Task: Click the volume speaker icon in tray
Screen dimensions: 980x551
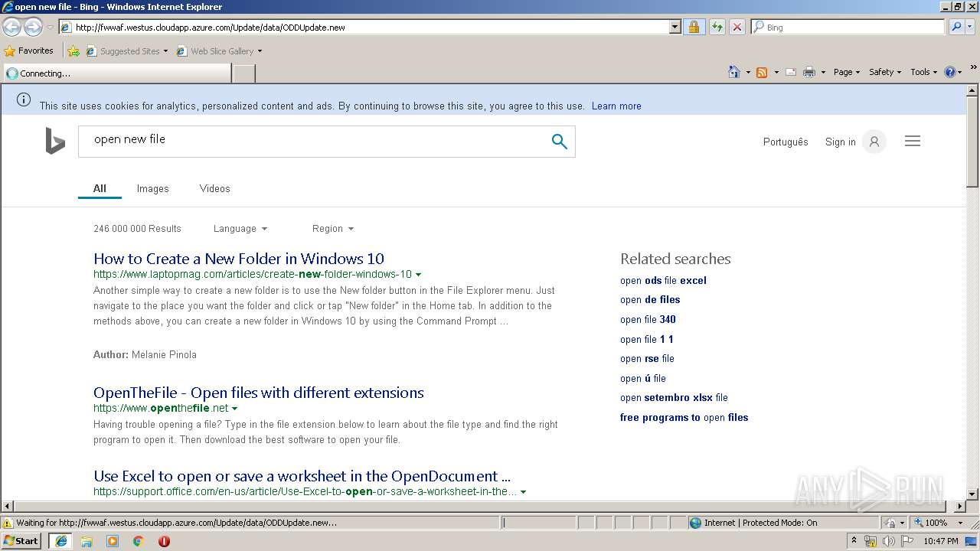Action: [888, 541]
